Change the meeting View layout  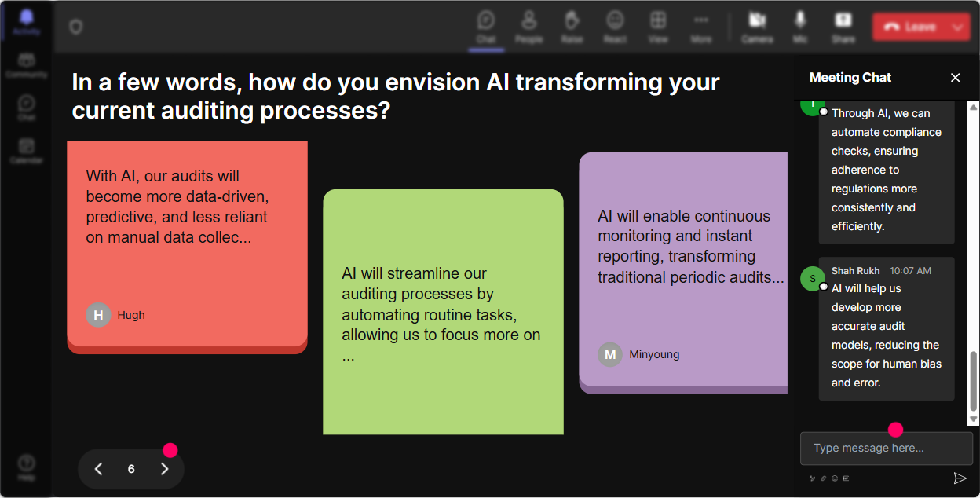[x=658, y=27]
